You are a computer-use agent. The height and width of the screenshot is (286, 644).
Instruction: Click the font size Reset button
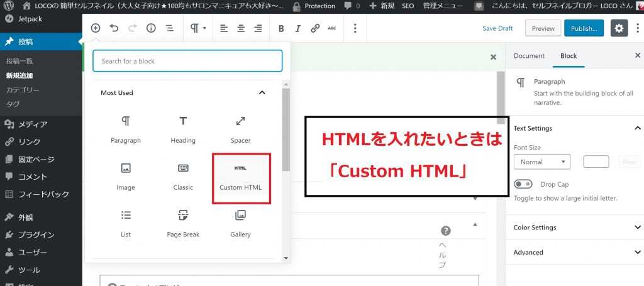point(629,162)
